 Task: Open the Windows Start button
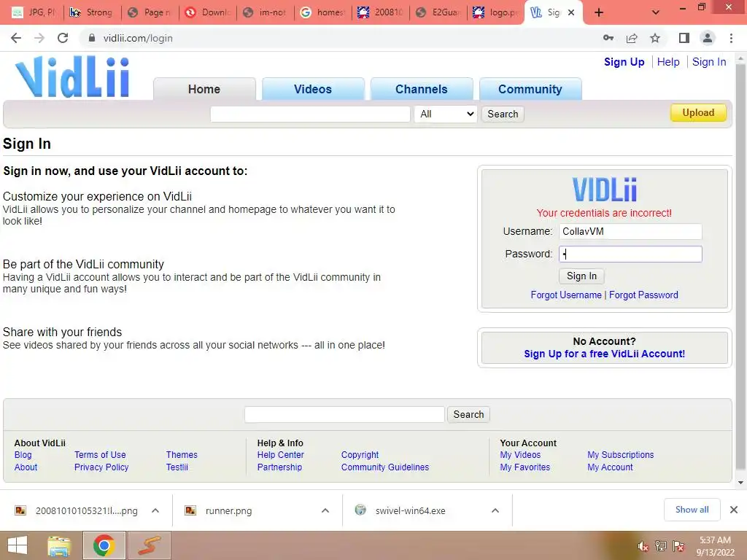click(18, 545)
